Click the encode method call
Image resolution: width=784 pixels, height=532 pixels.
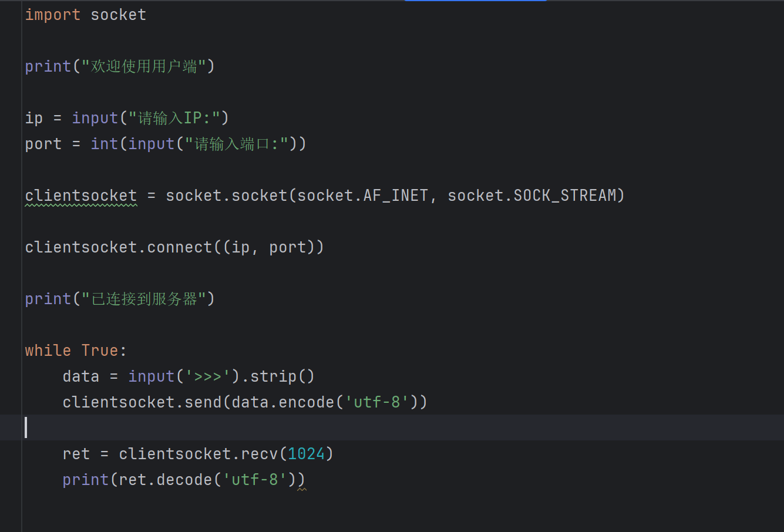(x=306, y=402)
